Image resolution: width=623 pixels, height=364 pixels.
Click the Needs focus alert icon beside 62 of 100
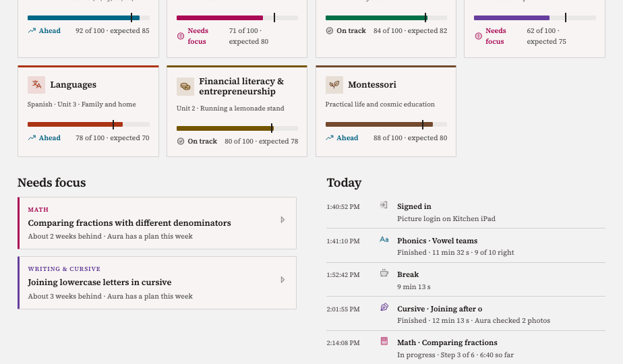[x=479, y=36]
